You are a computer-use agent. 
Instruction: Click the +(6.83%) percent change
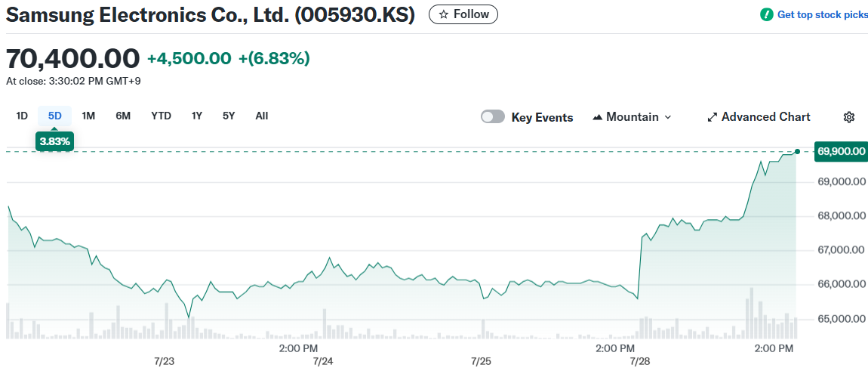click(274, 58)
